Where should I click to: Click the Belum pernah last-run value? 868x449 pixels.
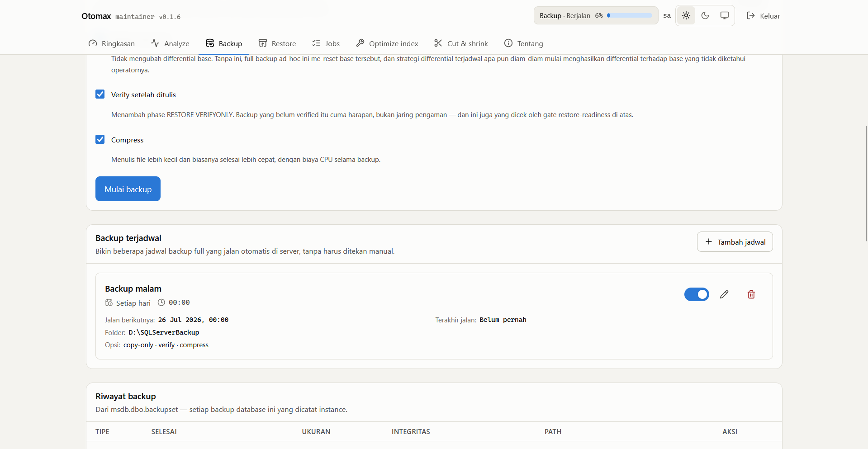503,320
